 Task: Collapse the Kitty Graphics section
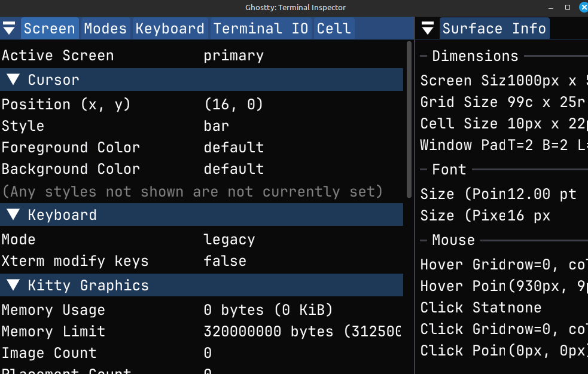click(x=13, y=285)
